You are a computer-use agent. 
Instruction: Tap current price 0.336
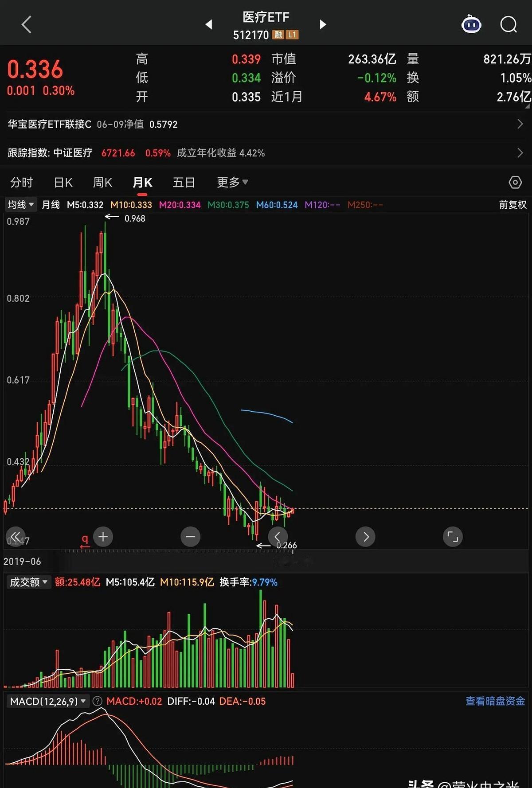35,69
